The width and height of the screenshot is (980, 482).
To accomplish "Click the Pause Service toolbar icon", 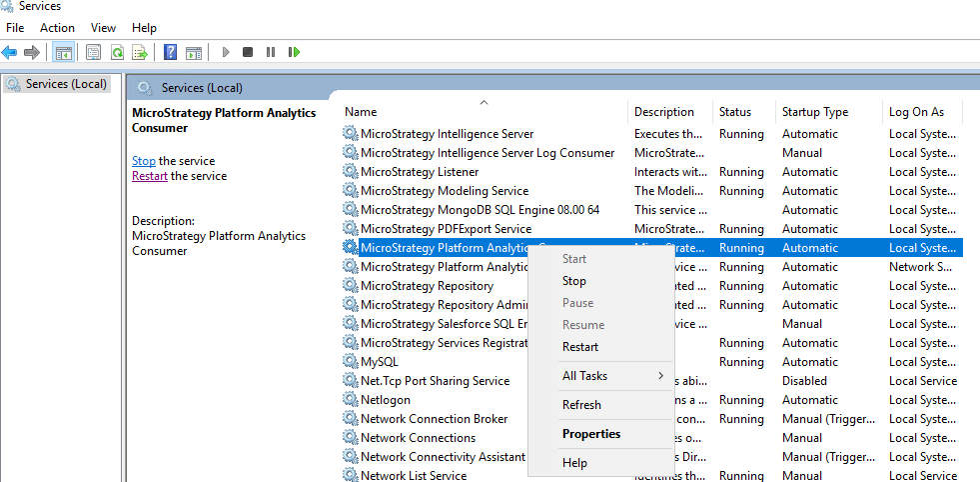I will (271, 52).
